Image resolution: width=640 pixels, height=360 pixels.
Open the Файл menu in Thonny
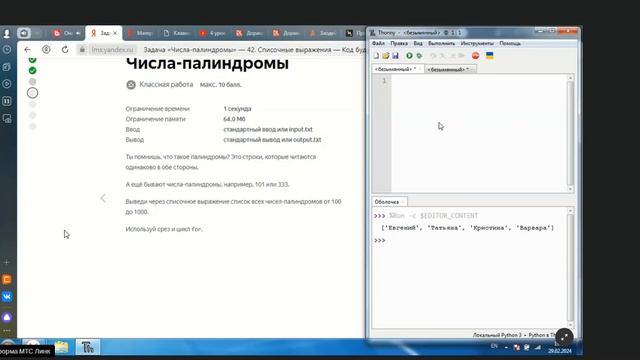[378, 43]
